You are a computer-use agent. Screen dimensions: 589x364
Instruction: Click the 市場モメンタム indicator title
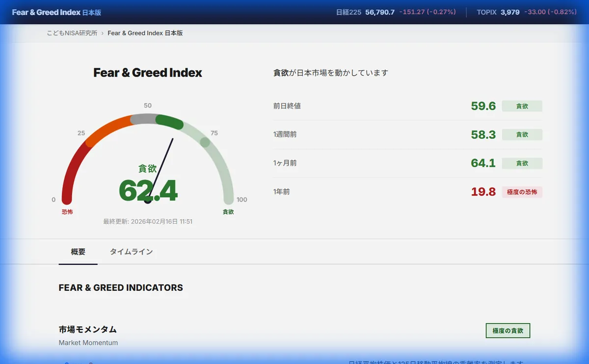(88, 329)
